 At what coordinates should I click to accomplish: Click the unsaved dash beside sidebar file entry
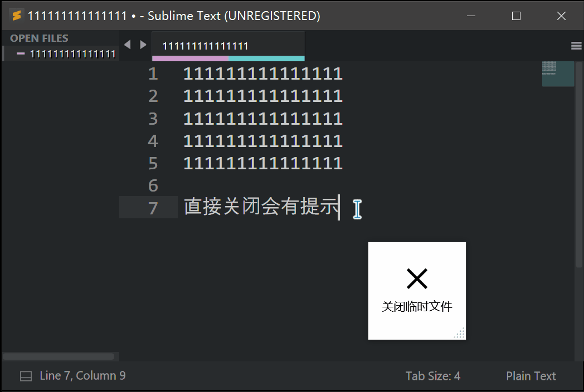click(x=21, y=53)
